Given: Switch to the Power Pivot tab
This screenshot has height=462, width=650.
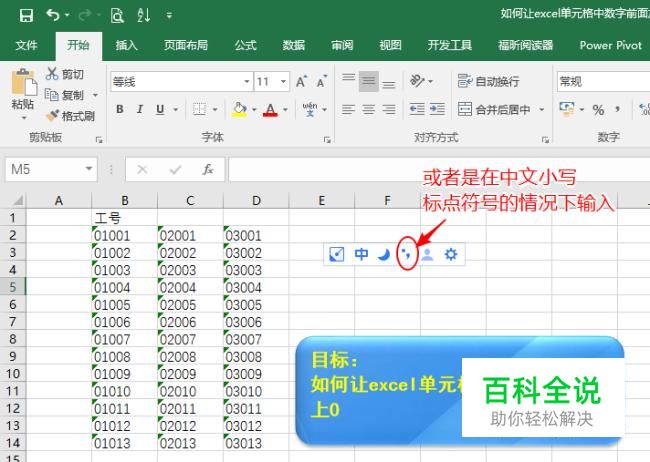Looking at the screenshot, I should pos(611,45).
